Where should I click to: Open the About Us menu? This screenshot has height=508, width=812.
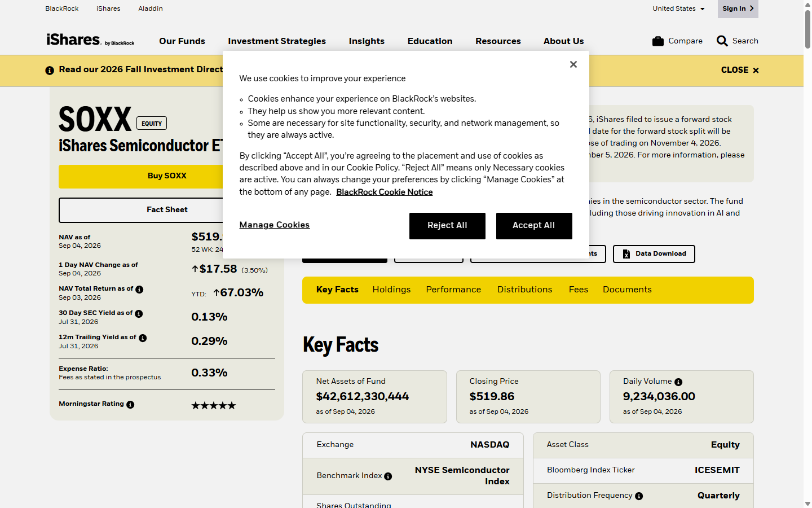[563, 41]
